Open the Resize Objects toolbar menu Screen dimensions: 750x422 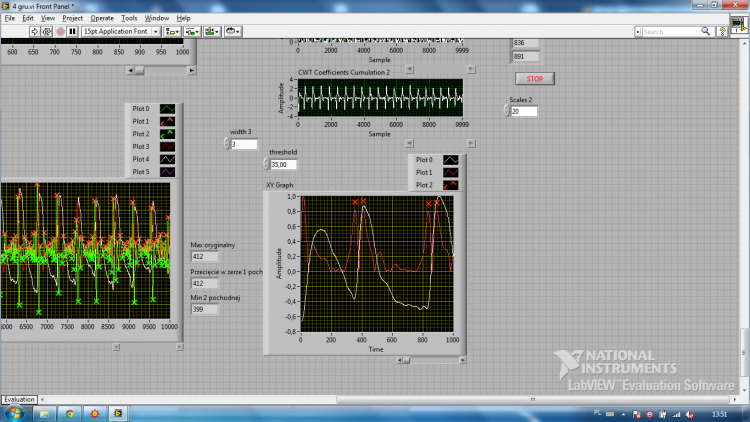tap(212, 32)
